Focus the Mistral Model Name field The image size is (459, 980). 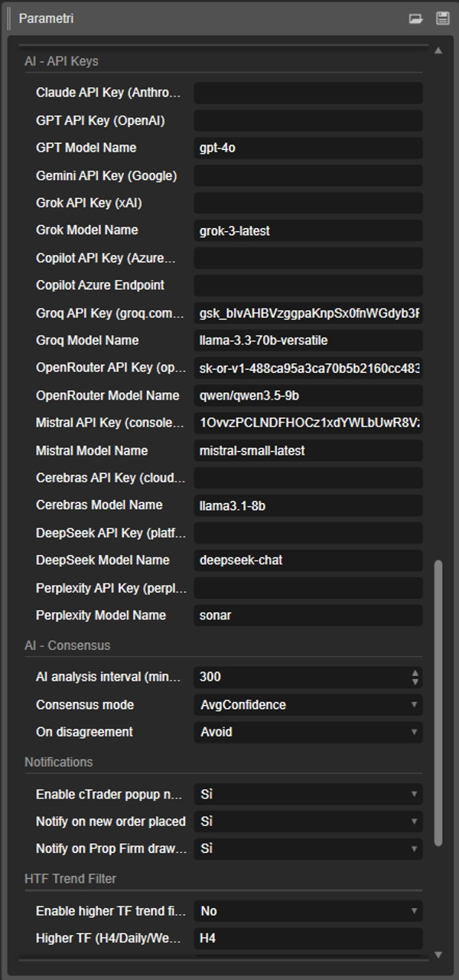[308, 450]
